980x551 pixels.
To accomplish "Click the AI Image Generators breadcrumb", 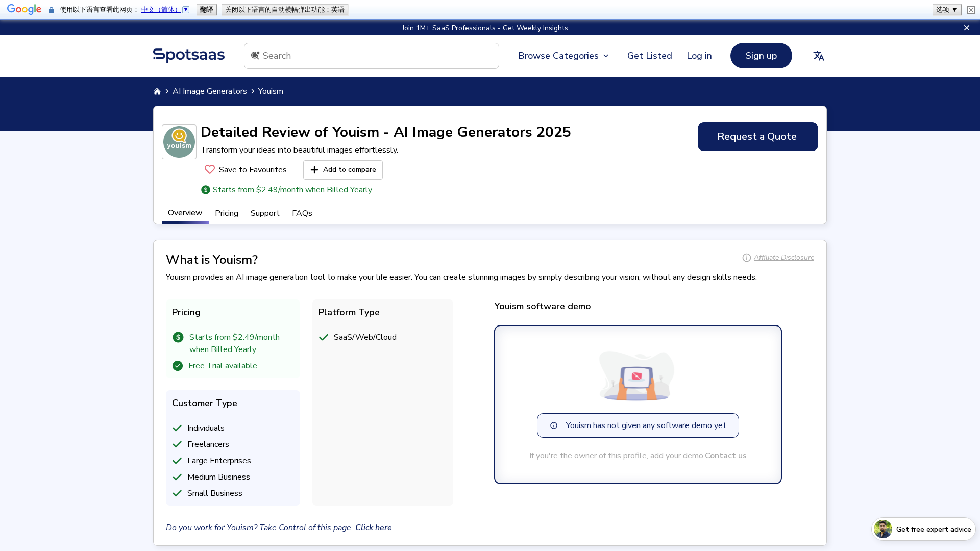I will 210,91.
